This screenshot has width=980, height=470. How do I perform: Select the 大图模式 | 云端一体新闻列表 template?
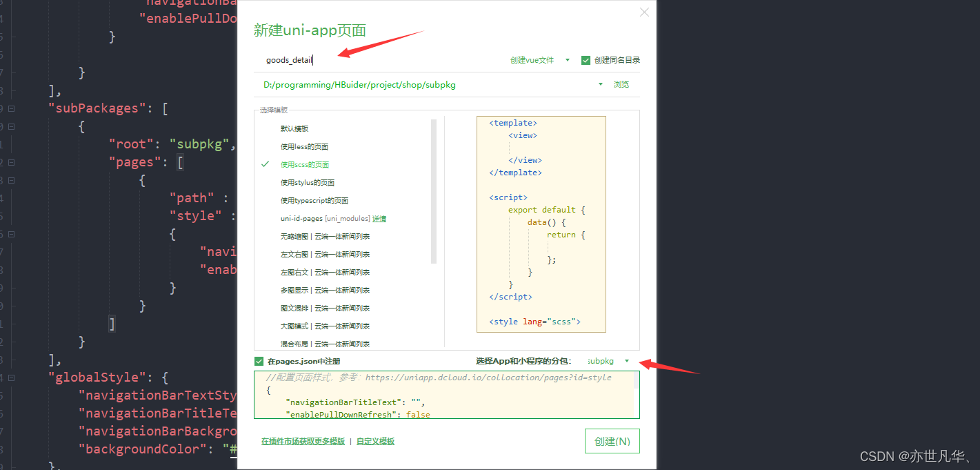point(325,326)
